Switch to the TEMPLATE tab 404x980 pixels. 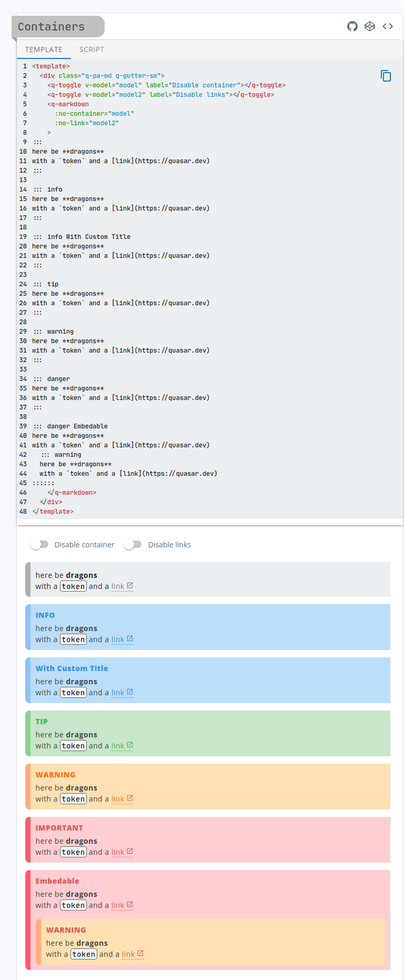(44, 49)
